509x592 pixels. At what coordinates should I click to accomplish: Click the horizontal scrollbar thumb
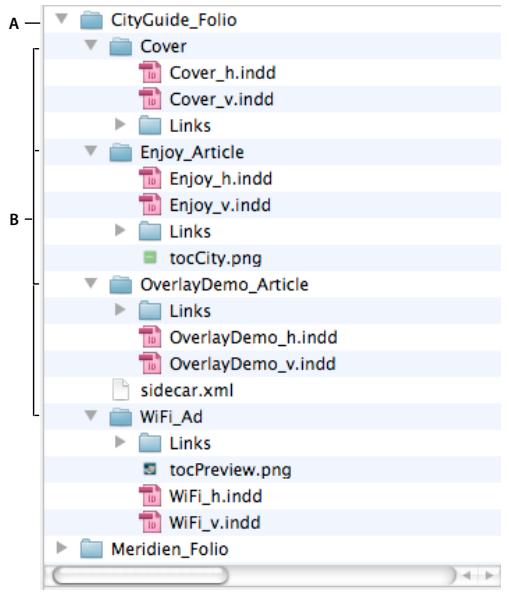(140, 576)
